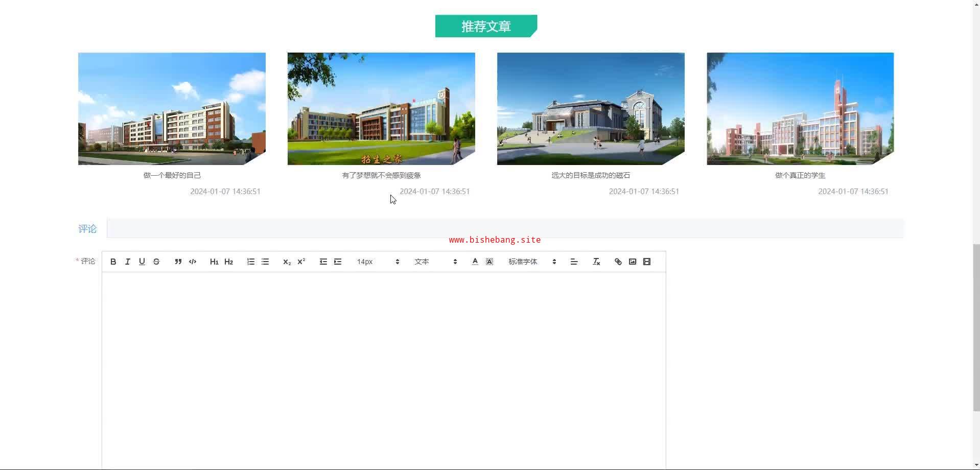Click the date under 做一个最好的自己
This screenshot has height=470, width=980.
click(x=225, y=192)
